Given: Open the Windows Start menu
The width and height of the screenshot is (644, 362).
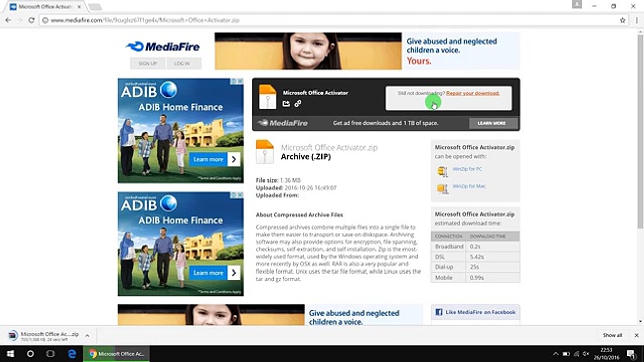Looking at the screenshot, I should pos(10,354).
